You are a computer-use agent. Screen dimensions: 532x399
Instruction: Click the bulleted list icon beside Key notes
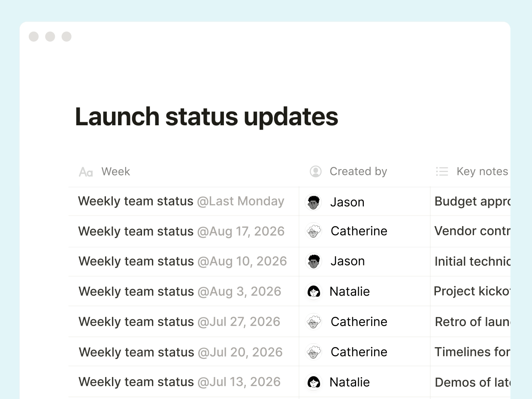[442, 171]
